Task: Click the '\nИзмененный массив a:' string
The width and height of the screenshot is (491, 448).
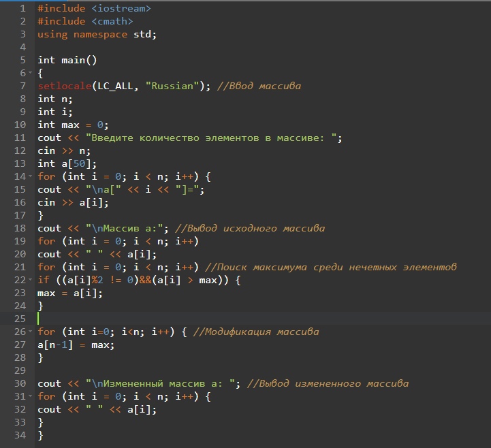Action: (160, 384)
